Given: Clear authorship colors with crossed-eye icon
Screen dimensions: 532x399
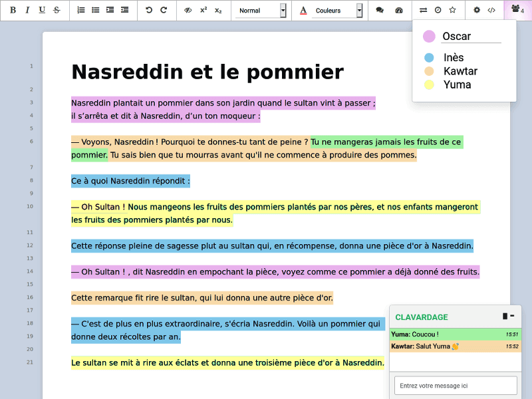Looking at the screenshot, I should tap(188, 10).
